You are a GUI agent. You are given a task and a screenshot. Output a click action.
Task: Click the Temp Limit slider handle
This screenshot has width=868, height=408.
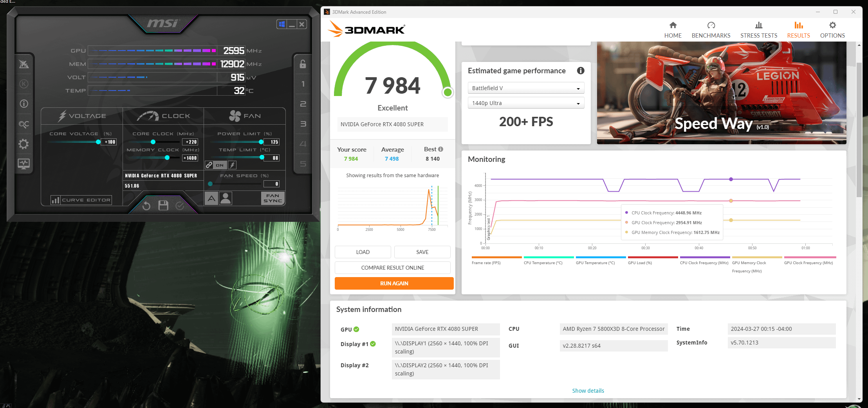[x=262, y=158]
